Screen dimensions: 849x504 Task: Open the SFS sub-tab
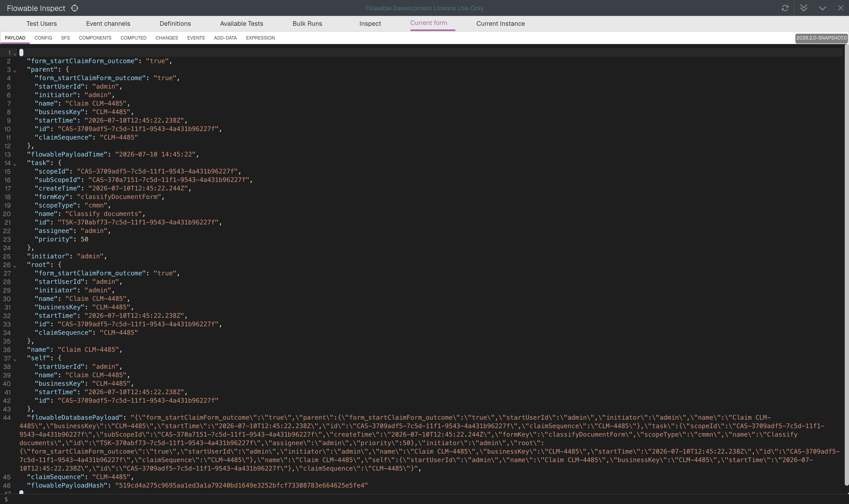click(x=66, y=38)
